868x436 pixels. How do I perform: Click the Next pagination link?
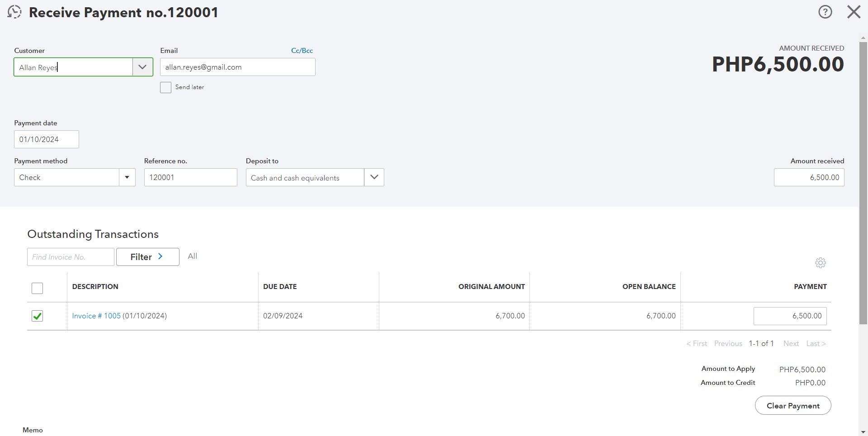[791, 344]
